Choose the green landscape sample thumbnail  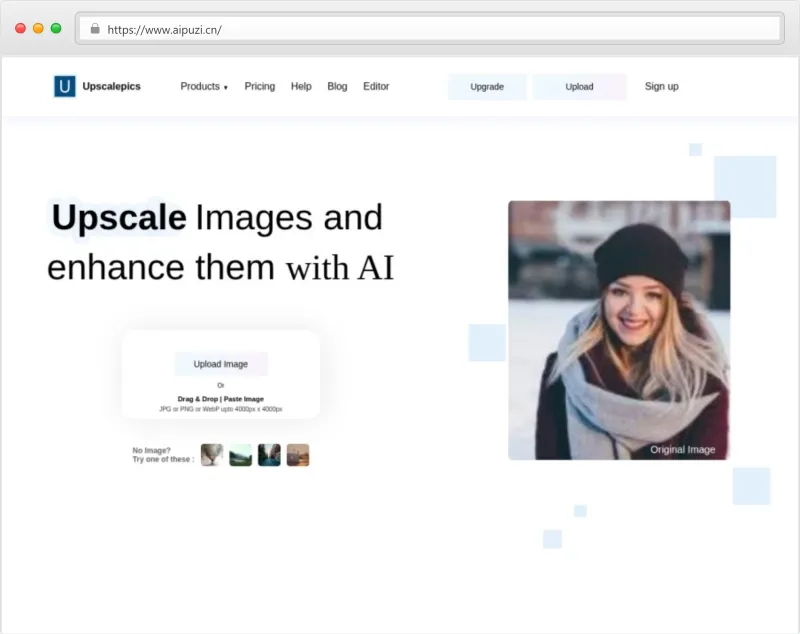point(240,455)
